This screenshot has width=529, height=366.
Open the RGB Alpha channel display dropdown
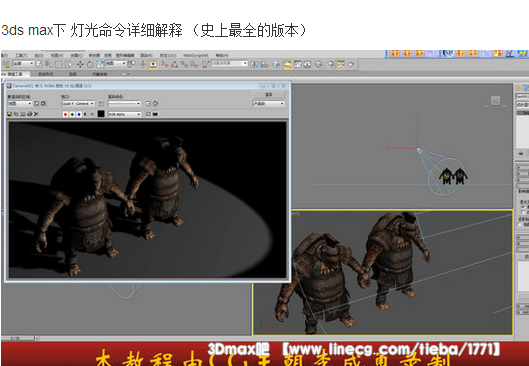[x=124, y=114]
